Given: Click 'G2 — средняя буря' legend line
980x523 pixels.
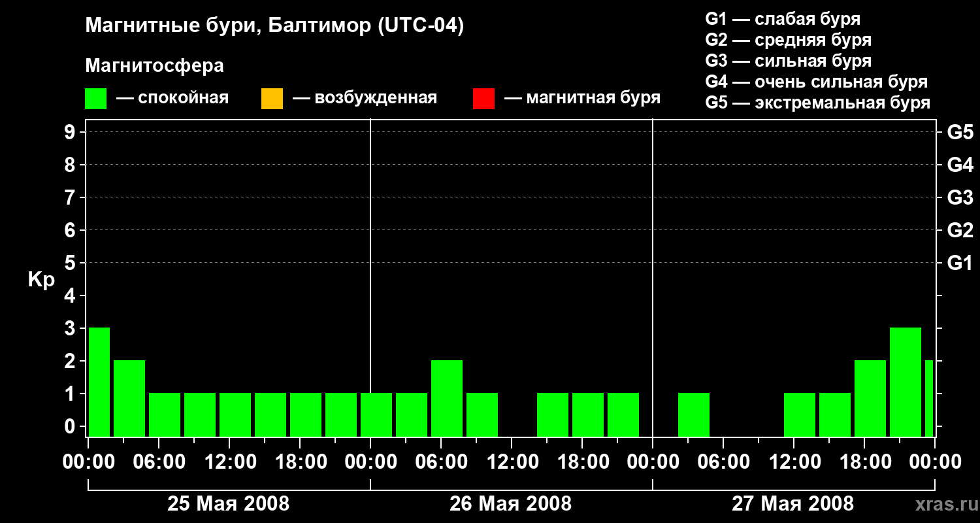Looking at the screenshot, I should coord(788,40).
